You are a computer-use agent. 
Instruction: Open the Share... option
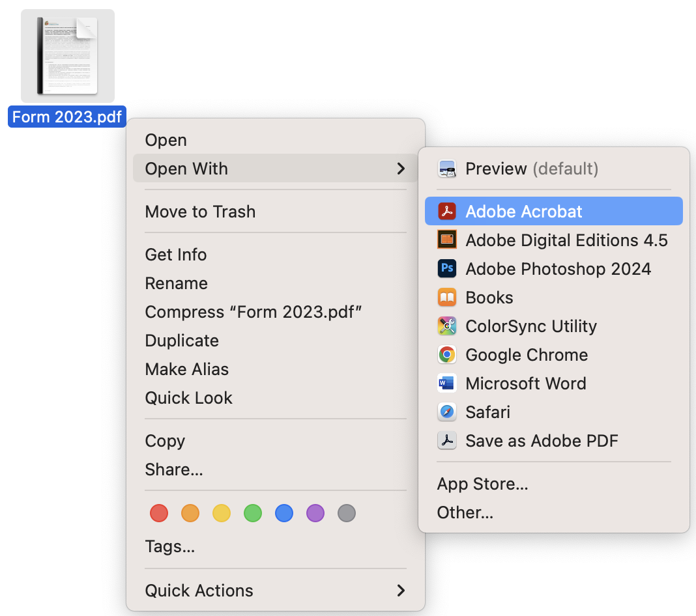275,469
